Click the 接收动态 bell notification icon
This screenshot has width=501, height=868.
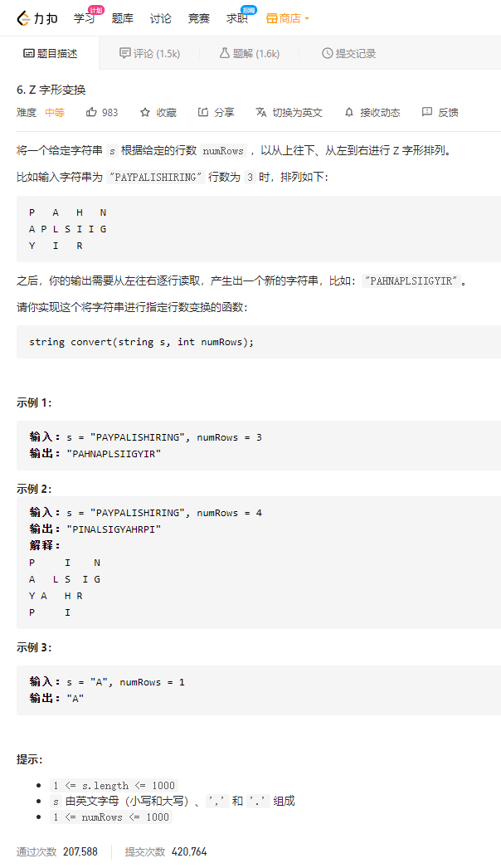(348, 112)
